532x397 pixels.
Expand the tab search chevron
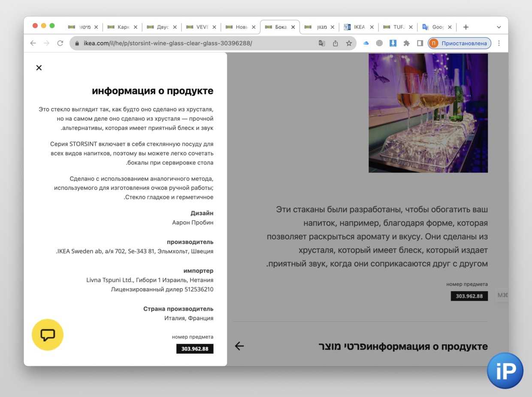[499, 27]
